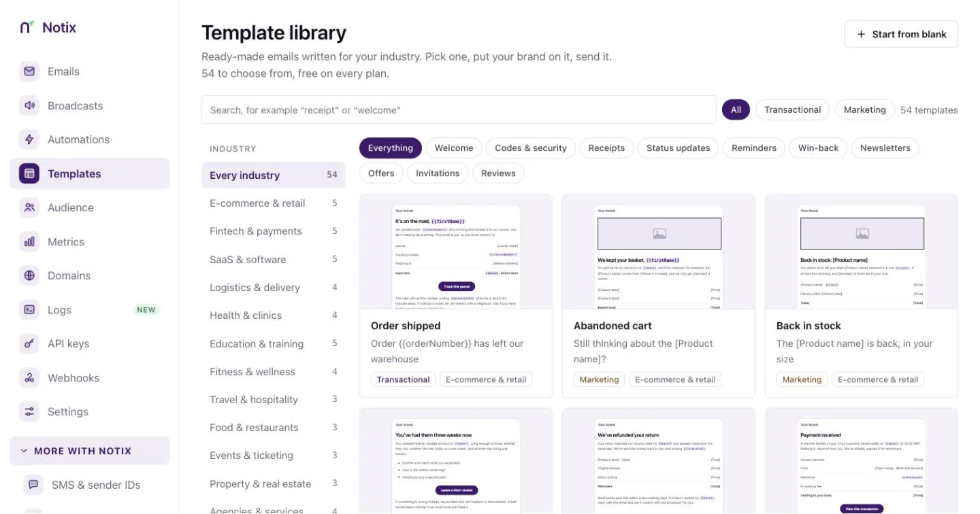Click the Back in stock card title
Image resolution: width=980 pixels, height=514 pixels.
808,326
